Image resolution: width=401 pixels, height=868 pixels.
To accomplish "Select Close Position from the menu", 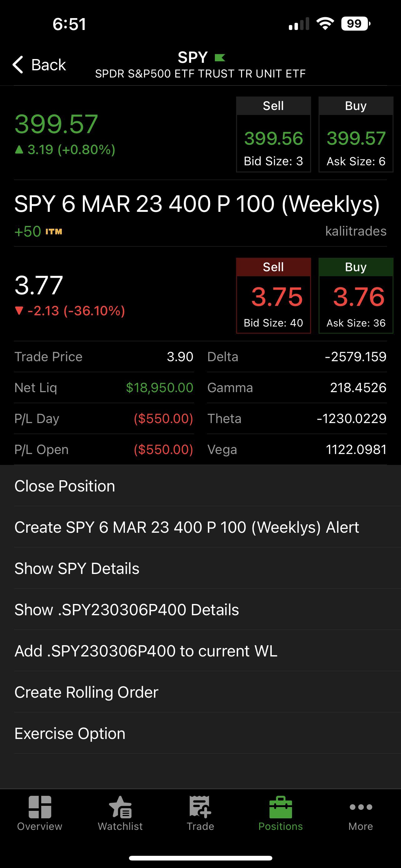I will pos(65,486).
